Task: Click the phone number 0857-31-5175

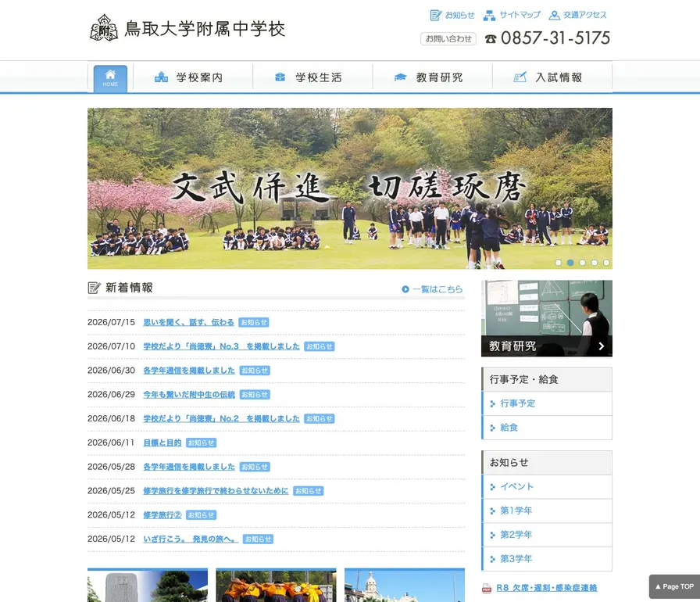Action: (x=555, y=38)
